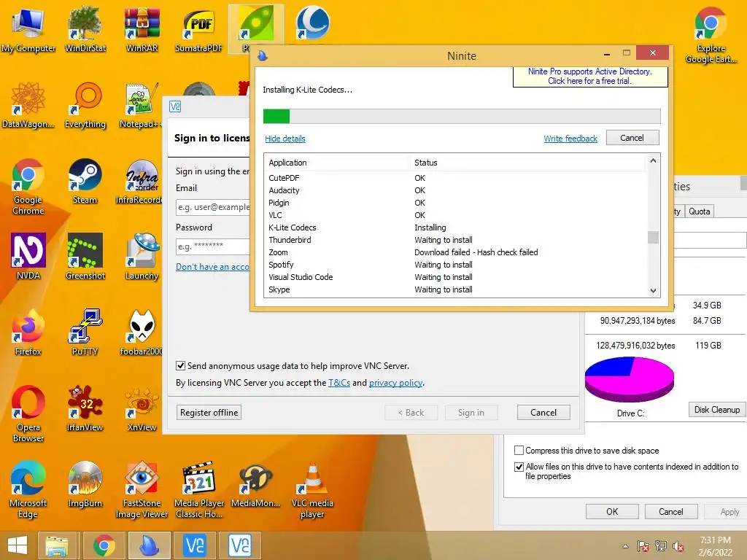Image resolution: width=747 pixels, height=560 pixels.
Task: Select the Visual Studio Code row
Action: tap(456, 277)
